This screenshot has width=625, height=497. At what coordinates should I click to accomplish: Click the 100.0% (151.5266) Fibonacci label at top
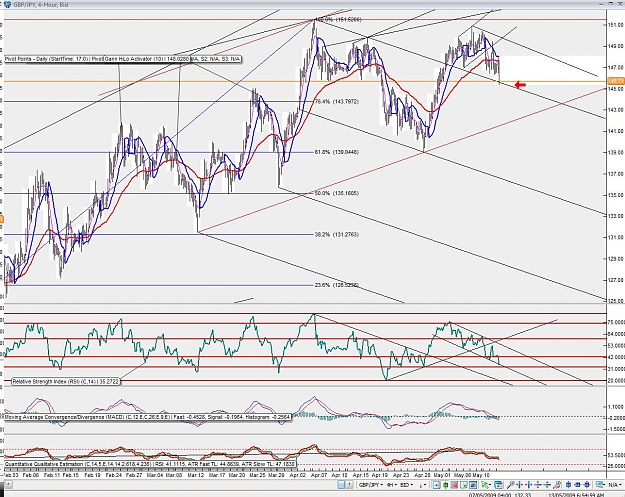[x=338, y=19]
